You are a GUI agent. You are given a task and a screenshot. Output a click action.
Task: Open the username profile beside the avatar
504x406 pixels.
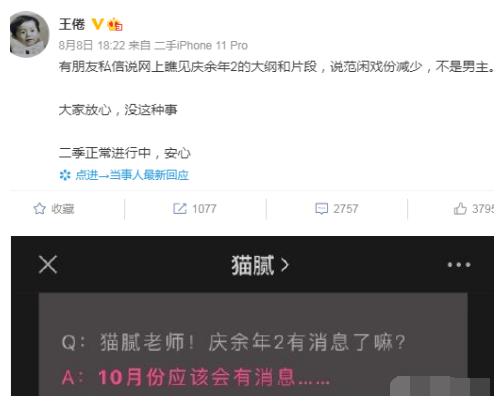pos(72,24)
